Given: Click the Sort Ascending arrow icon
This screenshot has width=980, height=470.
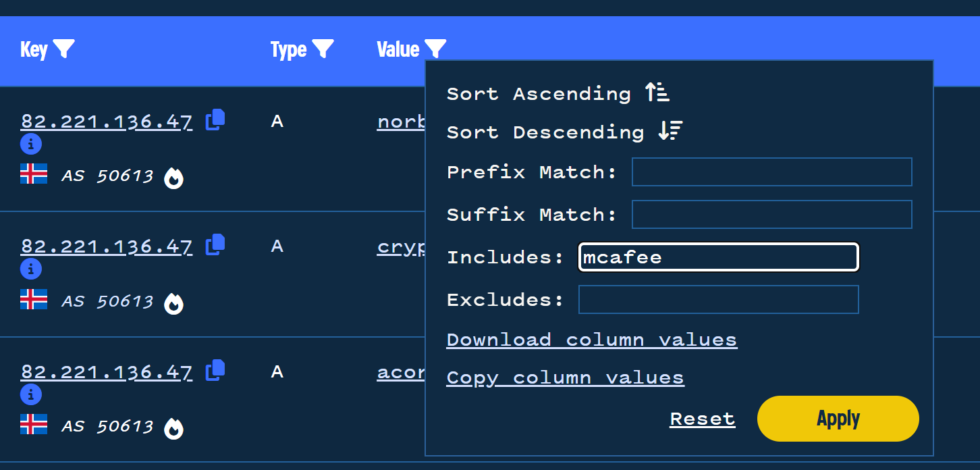Looking at the screenshot, I should 657,93.
